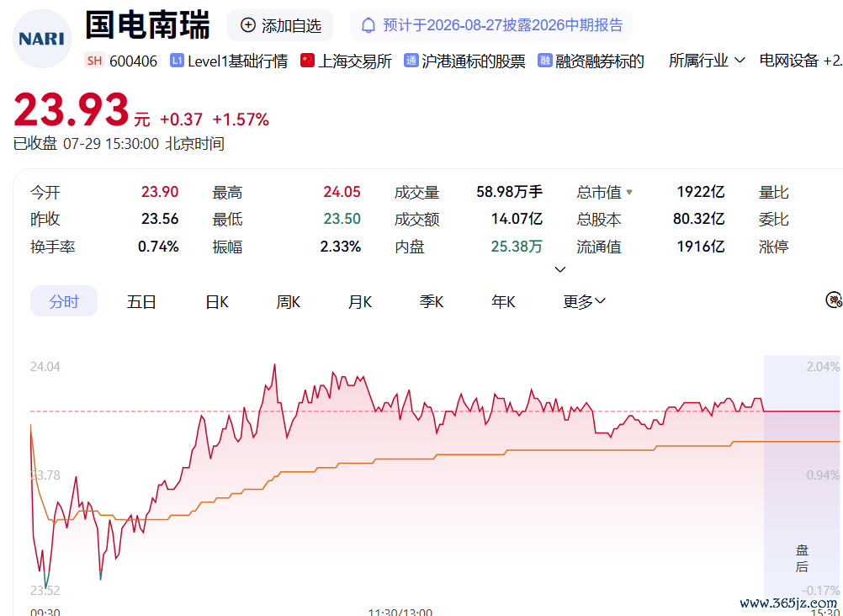Switch to the 日K tab
The height and width of the screenshot is (616, 843).
point(217,302)
